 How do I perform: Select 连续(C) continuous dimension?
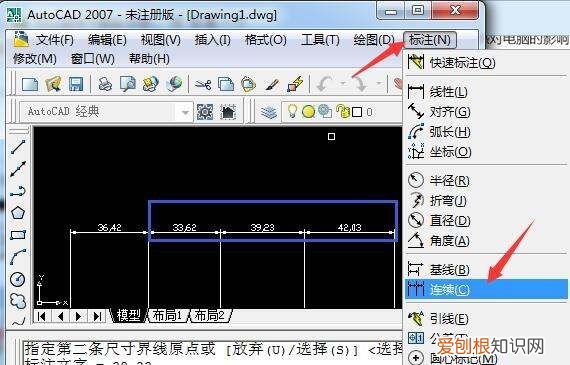pos(486,289)
